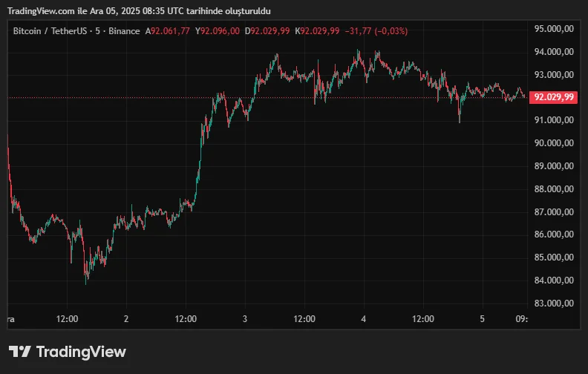Image resolution: width=588 pixels, height=374 pixels.
Task: Click the day 5 time axis label
Action: pos(483,318)
